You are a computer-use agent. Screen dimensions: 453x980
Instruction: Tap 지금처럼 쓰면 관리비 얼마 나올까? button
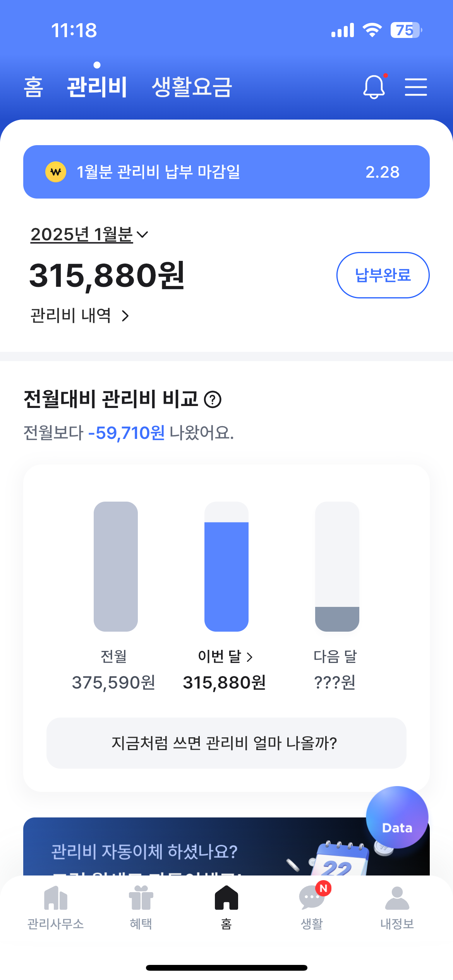click(x=226, y=743)
